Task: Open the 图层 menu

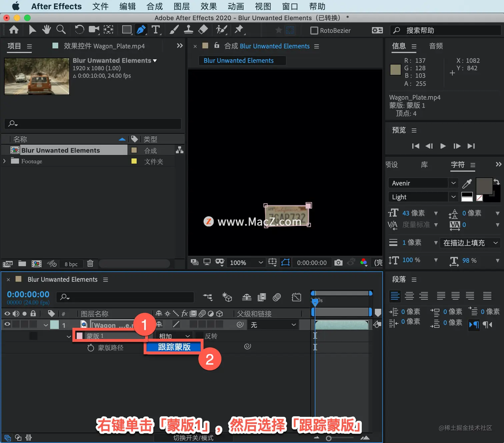Action: click(182, 6)
